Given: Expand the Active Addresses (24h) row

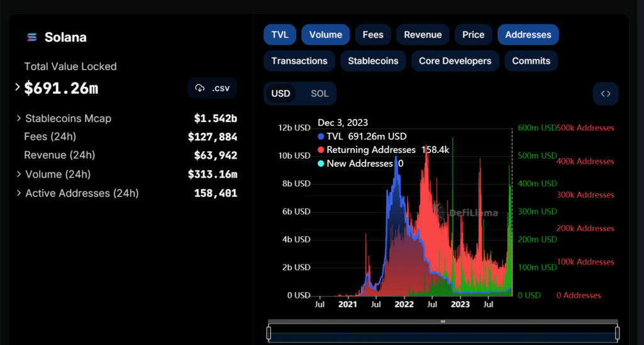Looking at the screenshot, I should 18,193.
